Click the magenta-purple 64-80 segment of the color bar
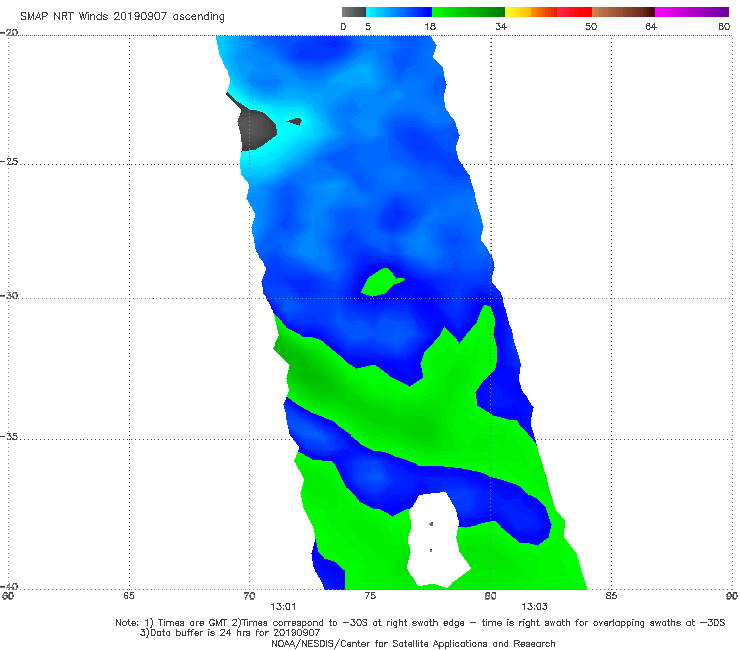This screenshot has height=650, width=740. [692, 12]
